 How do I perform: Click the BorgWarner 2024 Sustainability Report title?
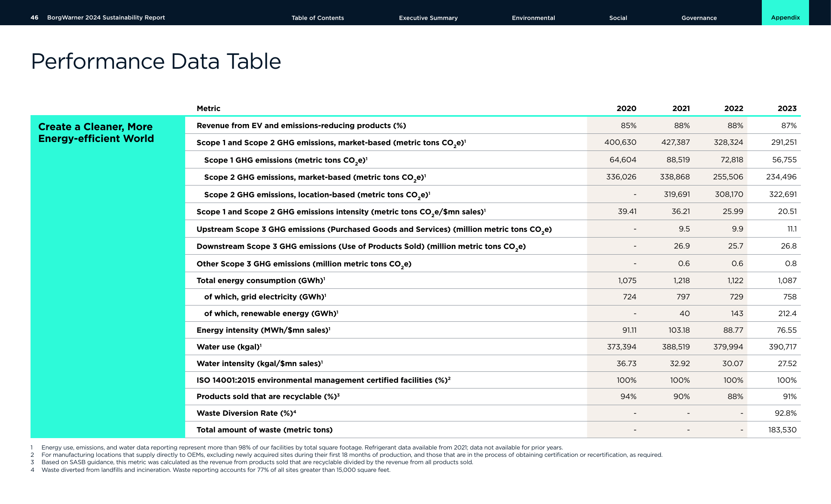click(106, 17)
